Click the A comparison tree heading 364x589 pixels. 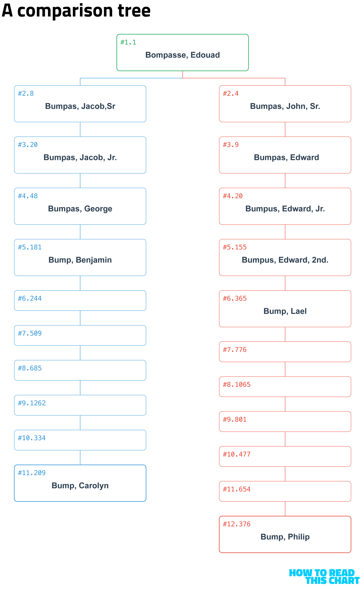[76, 11]
